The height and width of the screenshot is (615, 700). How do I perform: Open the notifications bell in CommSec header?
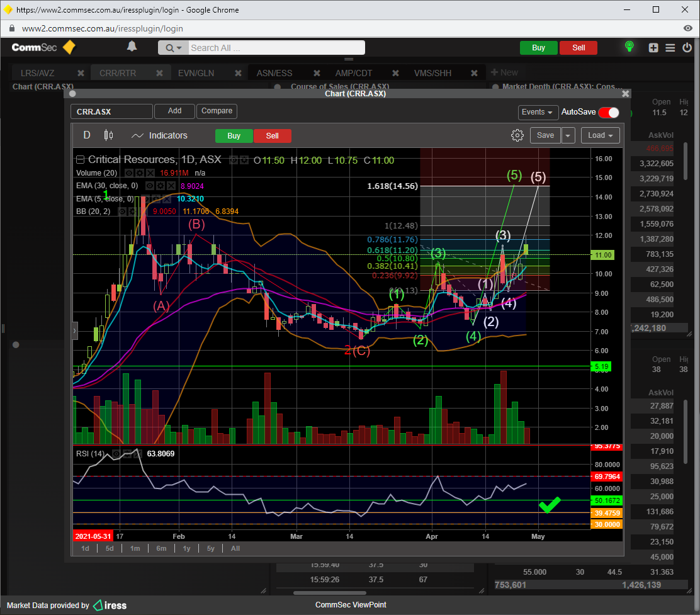pyautogui.click(x=132, y=47)
